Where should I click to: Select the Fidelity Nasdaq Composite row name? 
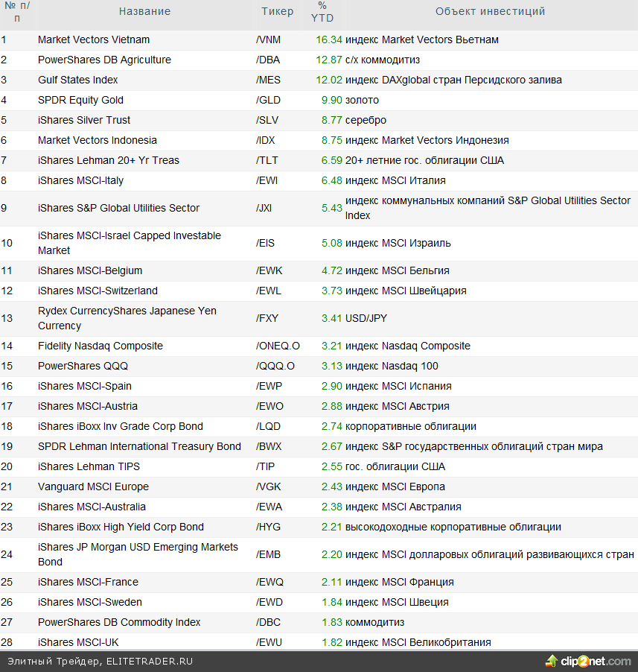pyautogui.click(x=101, y=346)
